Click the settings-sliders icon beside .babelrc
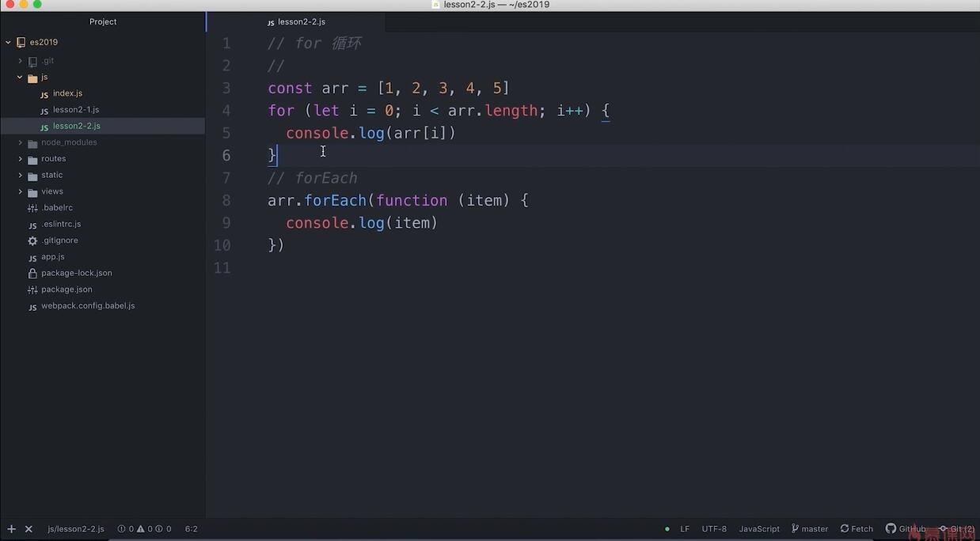Viewport: 980px width, 541px height. pyautogui.click(x=32, y=208)
